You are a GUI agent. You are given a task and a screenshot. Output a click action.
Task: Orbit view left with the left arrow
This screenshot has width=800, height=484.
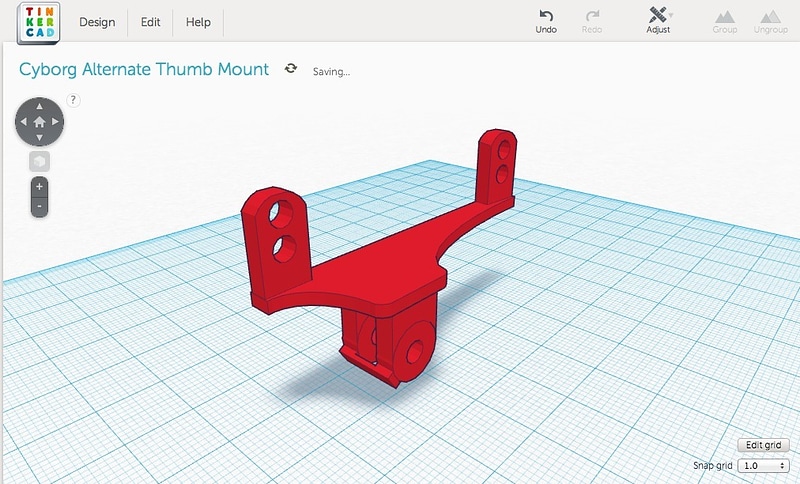23,122
